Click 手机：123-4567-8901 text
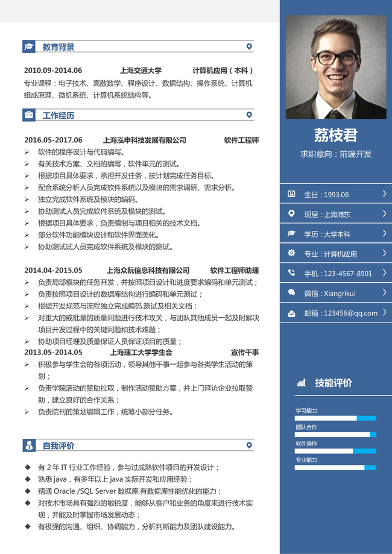This screenshot has height=554, width=392. pos(338,274)
